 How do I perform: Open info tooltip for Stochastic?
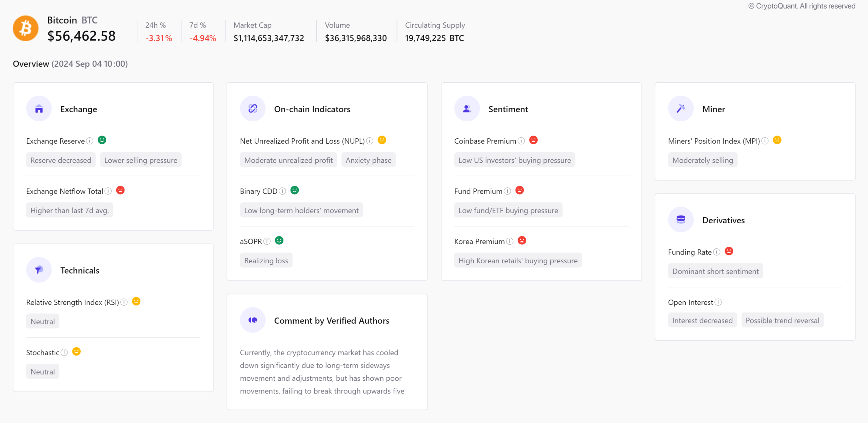[64, 352]
